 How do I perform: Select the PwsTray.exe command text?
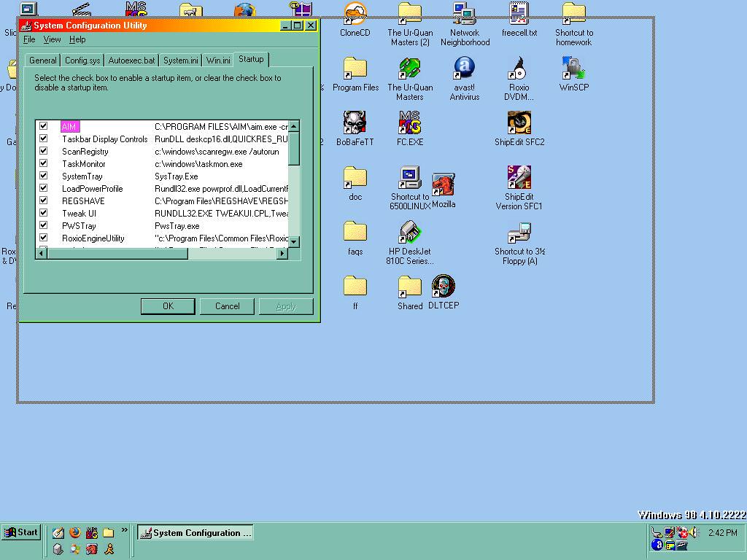(177, 226)
